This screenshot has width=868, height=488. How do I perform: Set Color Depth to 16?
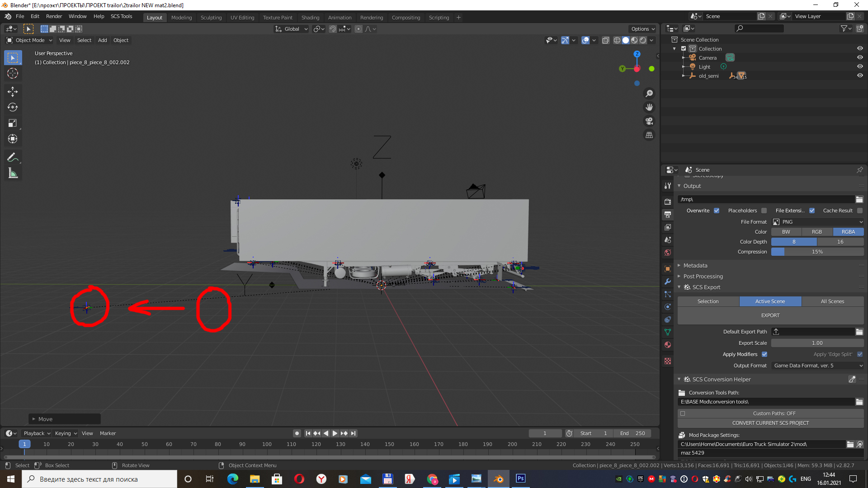[840, 242]
